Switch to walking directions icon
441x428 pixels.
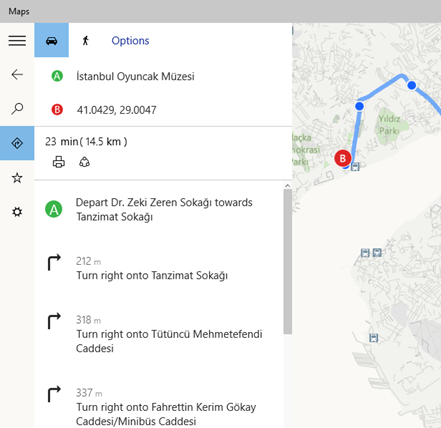click(86, 40)
